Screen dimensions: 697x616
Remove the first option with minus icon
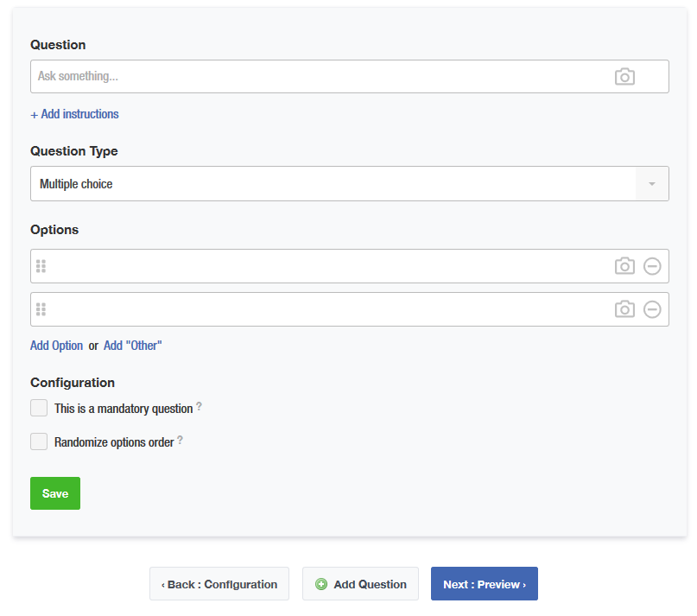[x=652, y=266]
